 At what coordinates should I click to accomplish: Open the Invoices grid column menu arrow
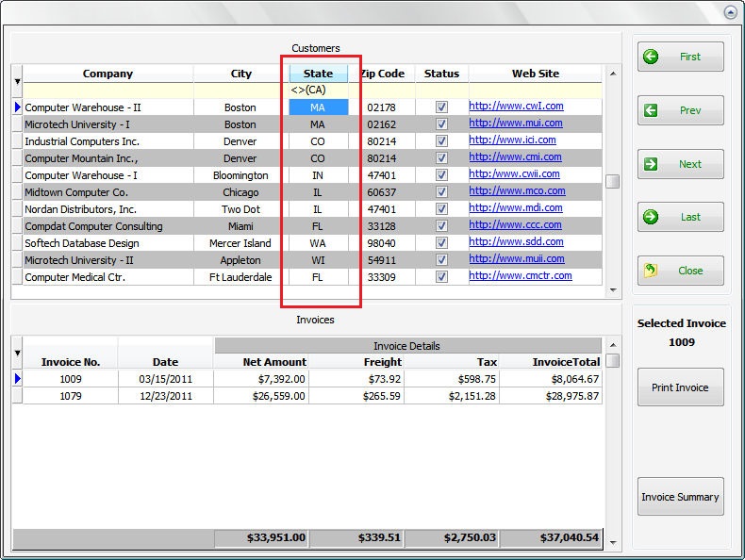tap(17, 354)
